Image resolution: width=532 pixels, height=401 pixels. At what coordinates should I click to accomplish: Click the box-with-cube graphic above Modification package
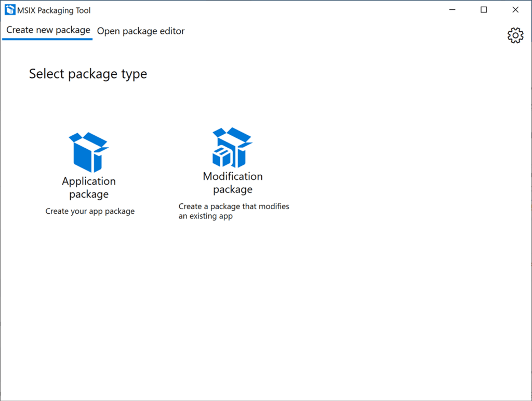point(232,148)
